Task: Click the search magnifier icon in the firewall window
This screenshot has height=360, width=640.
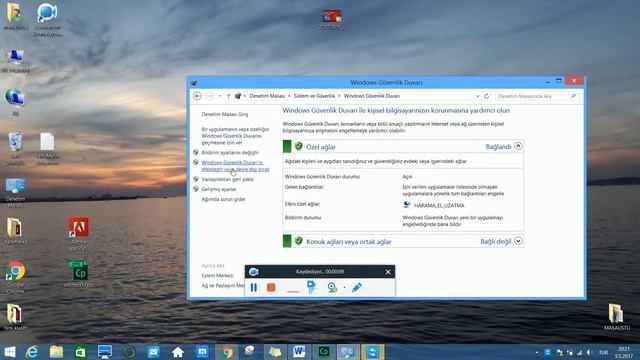Action: 573,96
